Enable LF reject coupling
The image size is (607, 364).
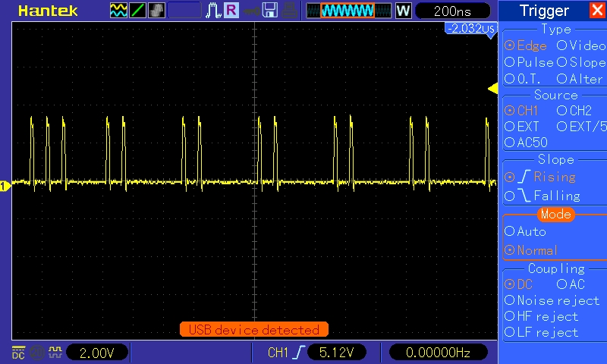pos(541,332)
